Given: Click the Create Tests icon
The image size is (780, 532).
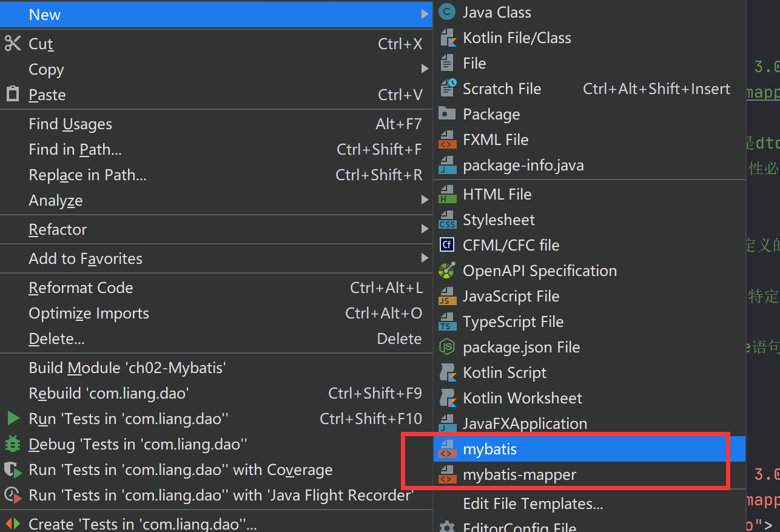Looking at the screenshot, I should (x=13, y=524).
